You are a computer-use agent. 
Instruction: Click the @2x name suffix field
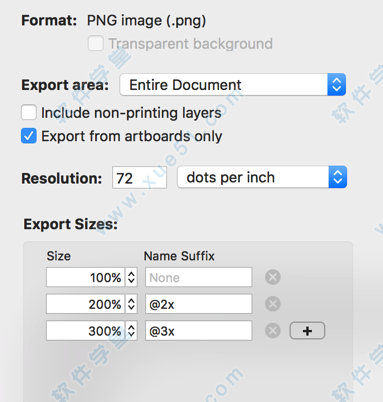(x=199, y=304)
